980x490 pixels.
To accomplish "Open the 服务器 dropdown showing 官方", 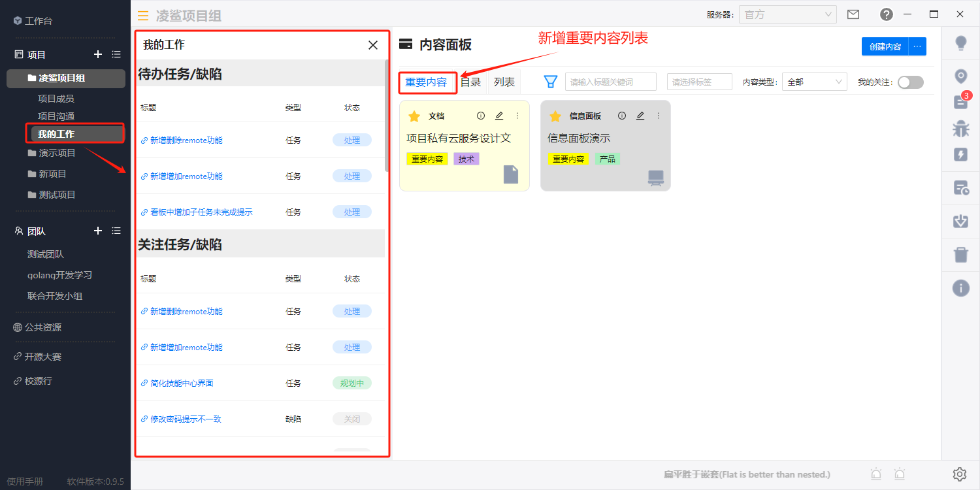I will click(x=788, y=14).
